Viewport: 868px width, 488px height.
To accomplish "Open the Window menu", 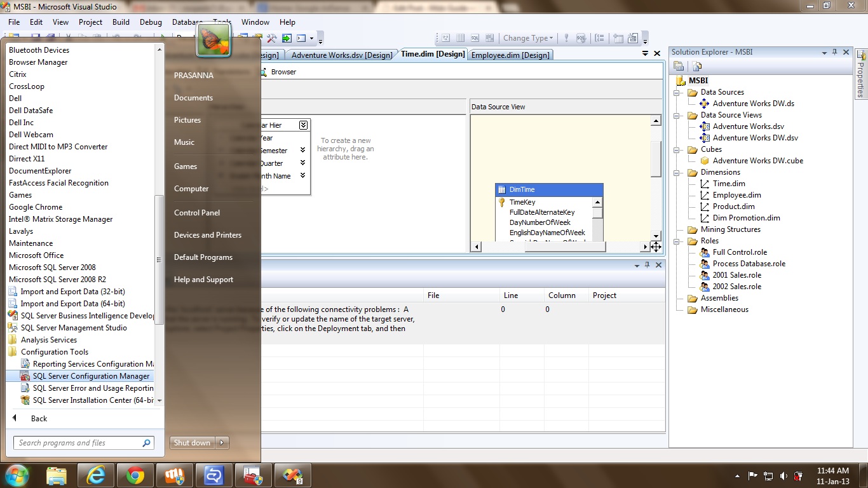I will click(255, 22).
